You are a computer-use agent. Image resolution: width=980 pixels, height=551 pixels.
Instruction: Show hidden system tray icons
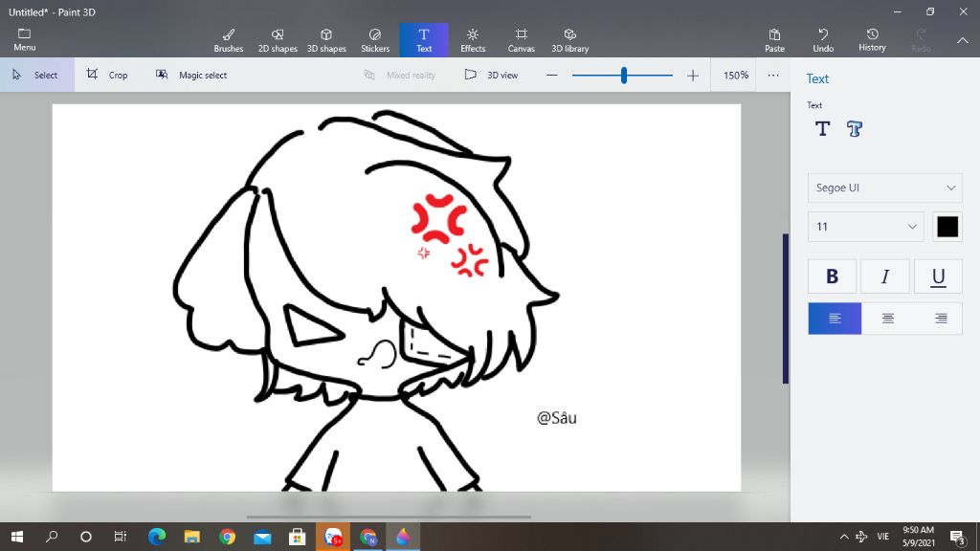click(844, 537)
